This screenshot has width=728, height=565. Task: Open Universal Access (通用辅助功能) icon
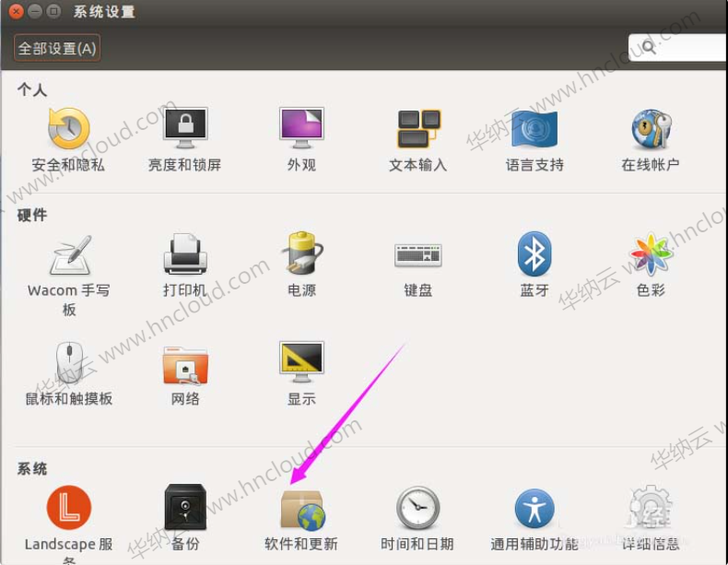point(534,508)
